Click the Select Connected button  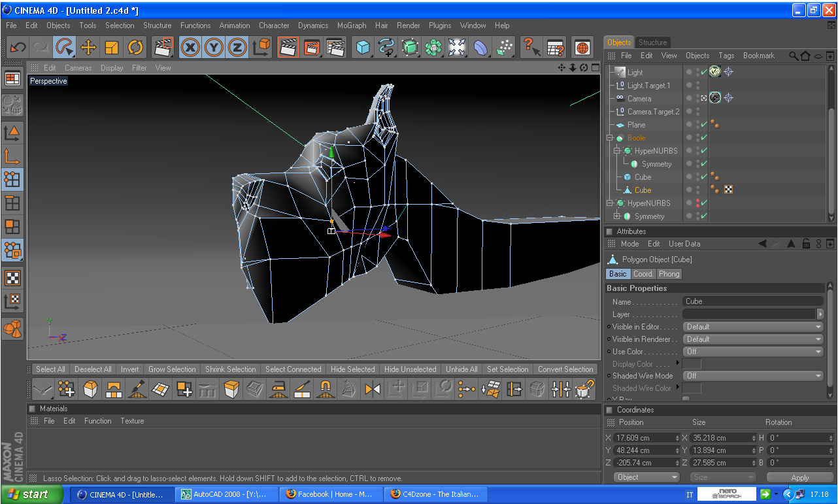tap(293, 369)
